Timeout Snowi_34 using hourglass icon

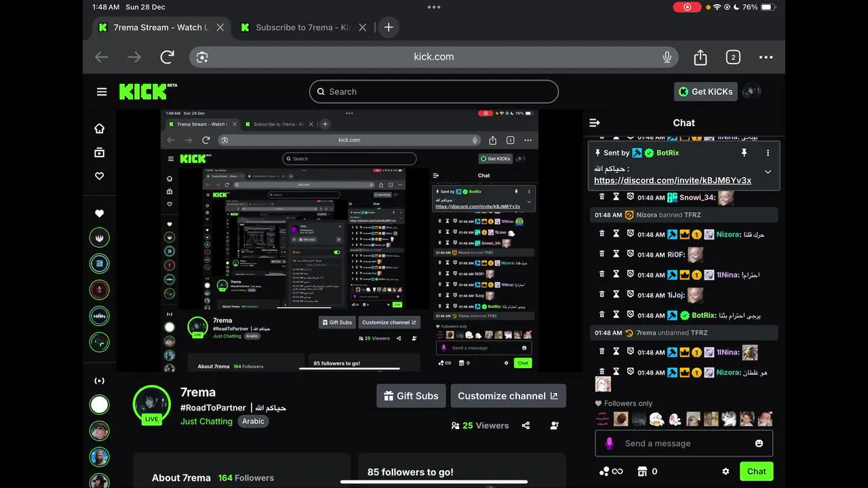click(x=616, y=197)
